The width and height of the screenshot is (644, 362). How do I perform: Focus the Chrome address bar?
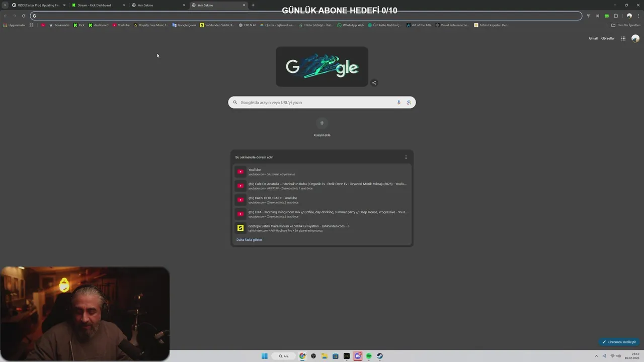coord(306,16)
